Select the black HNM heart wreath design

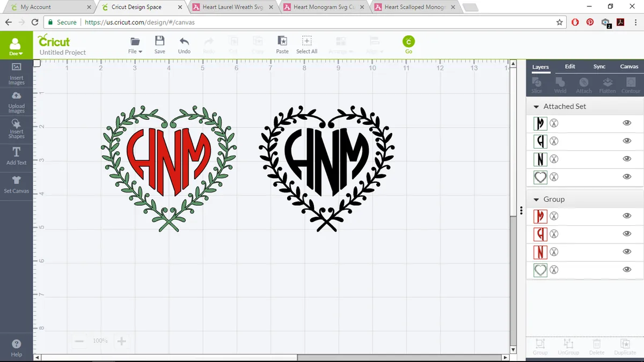pyautogui.click(x=326, y=168)
